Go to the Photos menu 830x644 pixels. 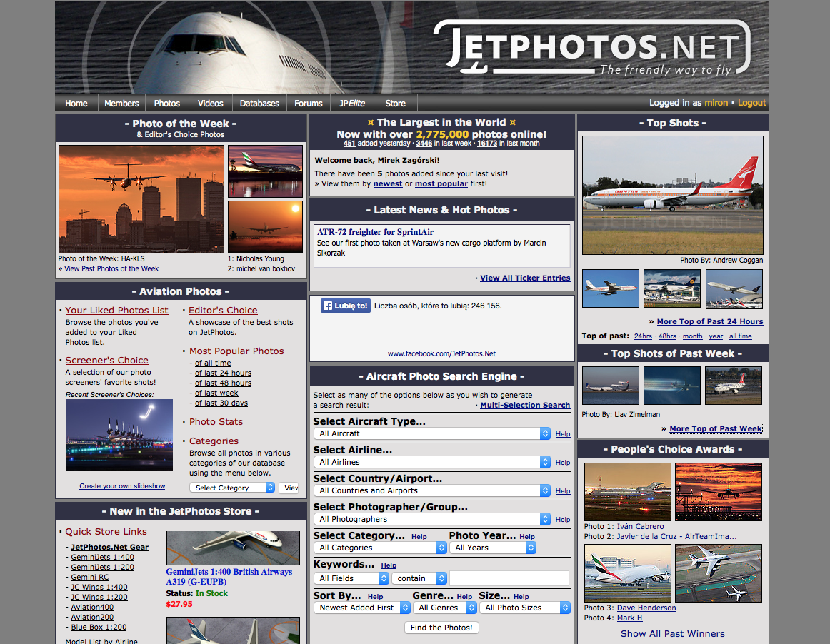coord(166,104)
